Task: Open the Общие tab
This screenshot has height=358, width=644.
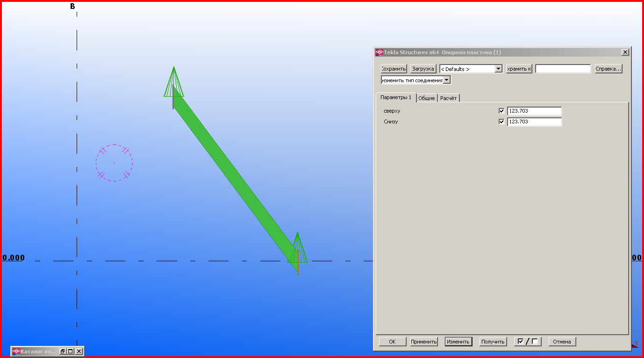Action: [x=426, y=98]
